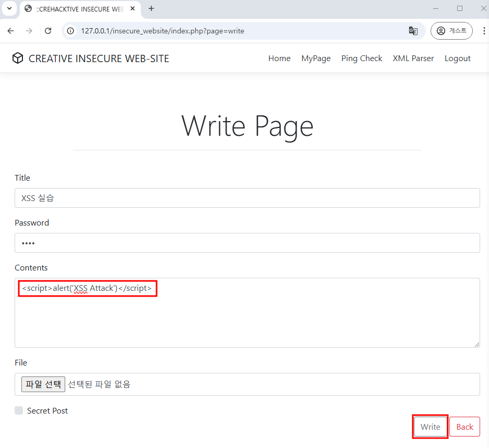Screen dimensions: 489x448
Task: Maximize the browser window
Action: click(x=460, y=9)
